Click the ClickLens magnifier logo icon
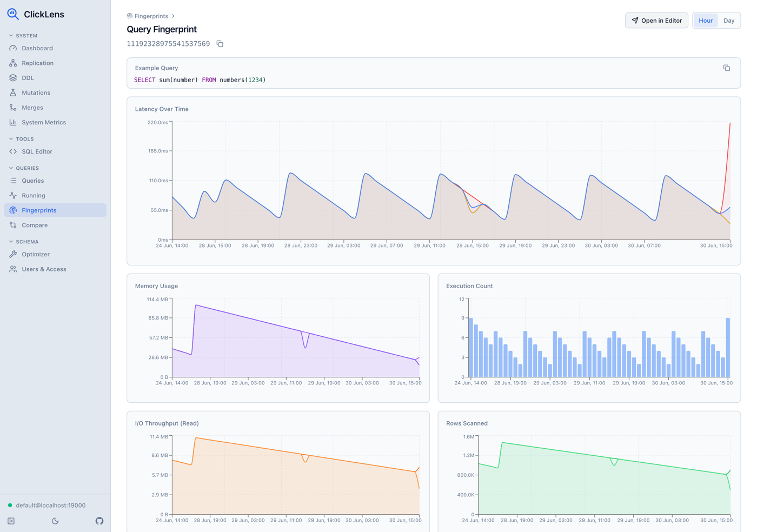 click(x=13, y=15)
